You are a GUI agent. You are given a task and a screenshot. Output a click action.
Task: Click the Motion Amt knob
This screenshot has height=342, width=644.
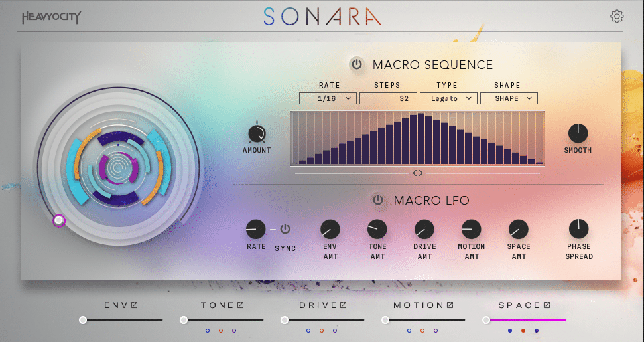pyautogui.click(x=471, y=229)
